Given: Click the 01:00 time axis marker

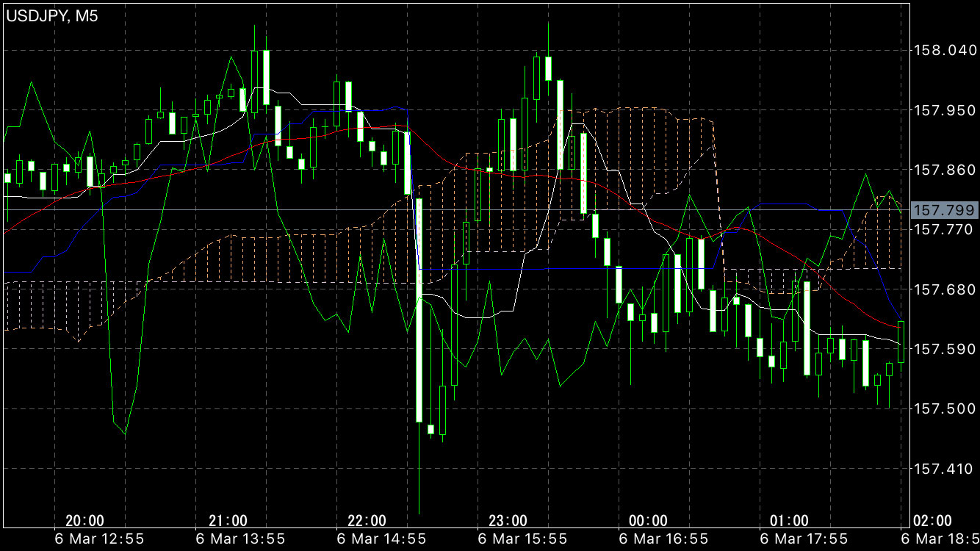Looking at the screenshot, I should tap(789, 521).
